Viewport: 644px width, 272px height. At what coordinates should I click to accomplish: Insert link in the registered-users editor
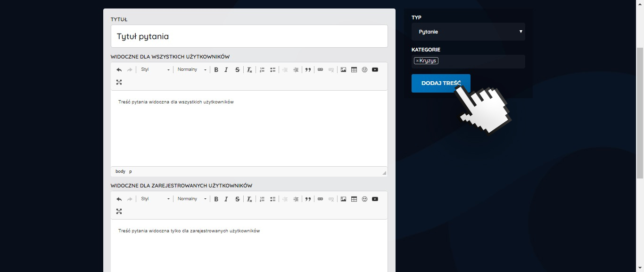pos(320,199)
